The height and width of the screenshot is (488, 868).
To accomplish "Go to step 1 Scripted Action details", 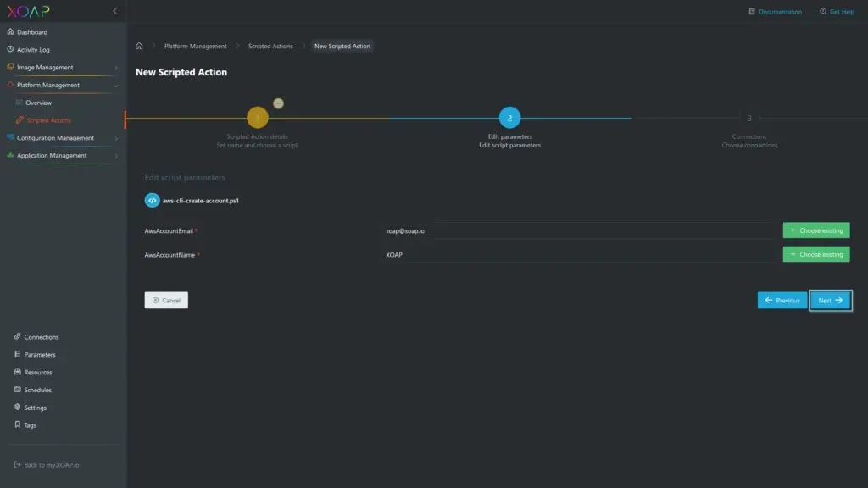I will [x=258, y=118].
